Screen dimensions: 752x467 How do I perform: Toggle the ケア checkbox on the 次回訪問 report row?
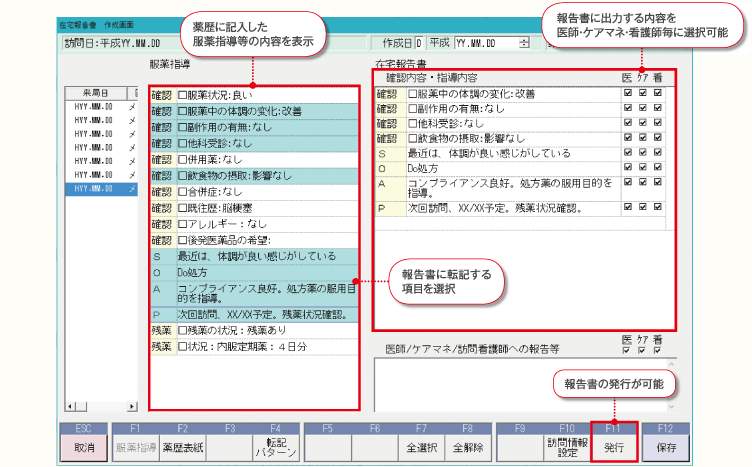click(642, 208)
